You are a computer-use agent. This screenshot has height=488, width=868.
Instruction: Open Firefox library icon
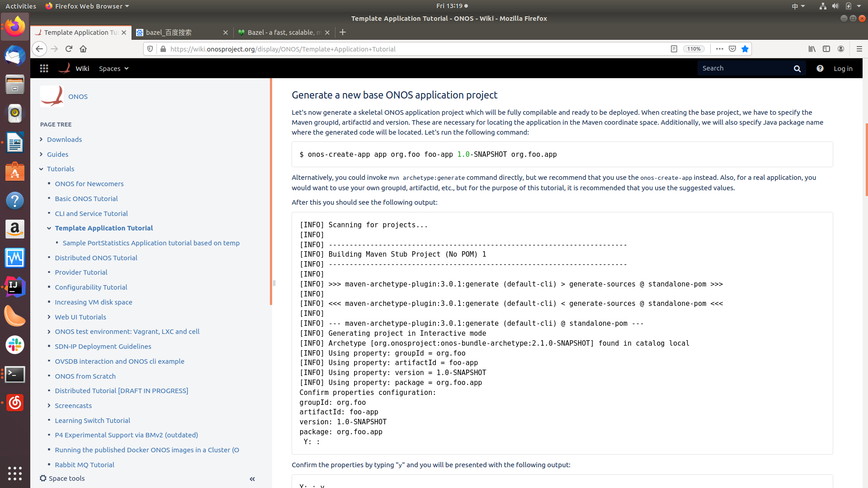(x=812, y=49)
